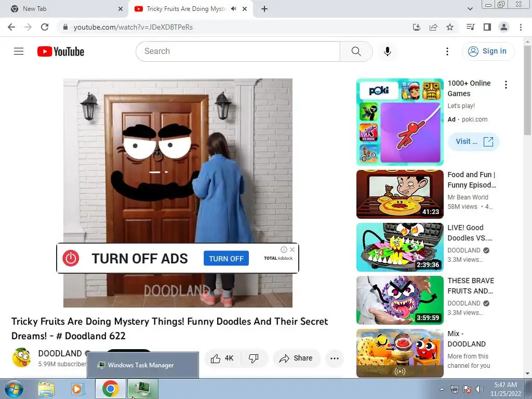This screenshot has width=532, height=399.
Task: Click the DOODLAND channel avatar
Action: (x=21, y=357)
